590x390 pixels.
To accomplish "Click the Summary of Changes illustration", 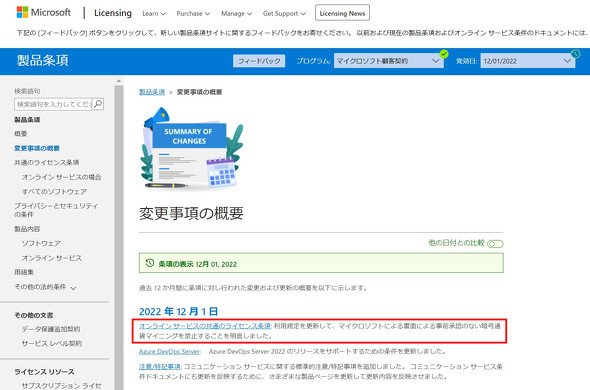I will point(192,148).
